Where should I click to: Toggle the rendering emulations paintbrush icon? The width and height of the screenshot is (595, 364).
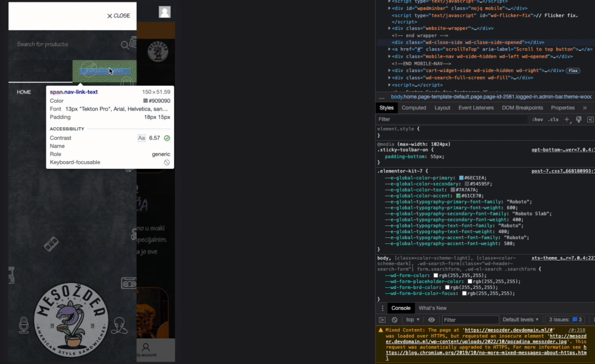pyautogui.click(x=579, y=120)
